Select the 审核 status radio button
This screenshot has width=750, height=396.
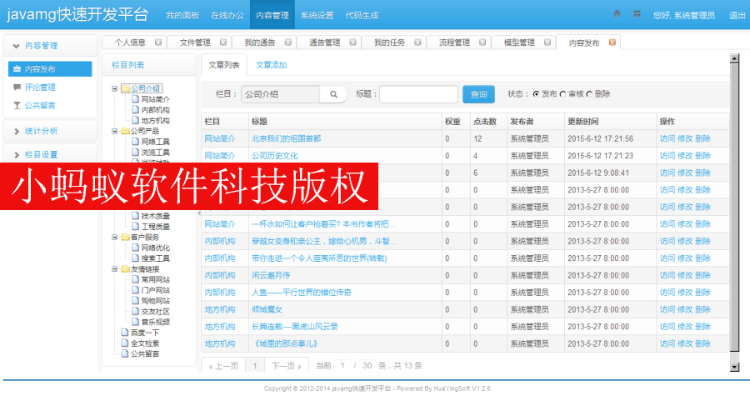(x=562, y=94)
